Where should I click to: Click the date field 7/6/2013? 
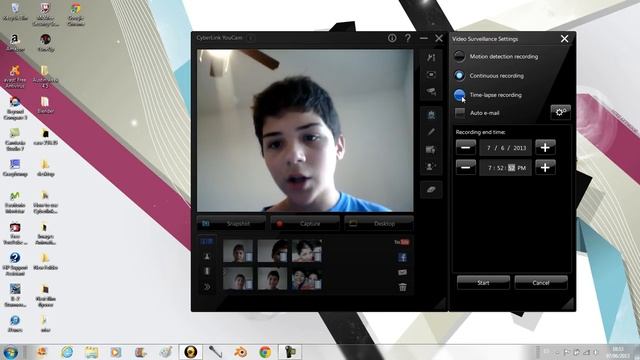[506, 148]
